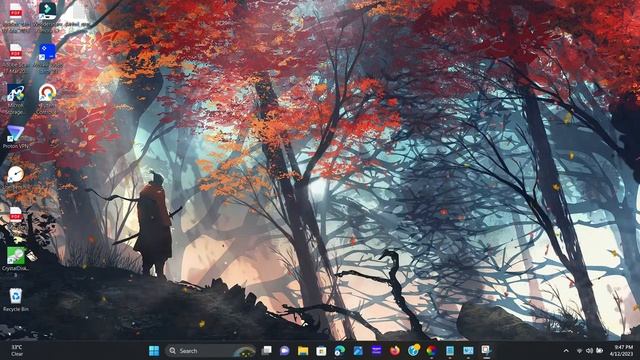Viewport: 640px width, 360px height.
Task: Open the multicolor circle taskbar app
Action: click(431, 351)
